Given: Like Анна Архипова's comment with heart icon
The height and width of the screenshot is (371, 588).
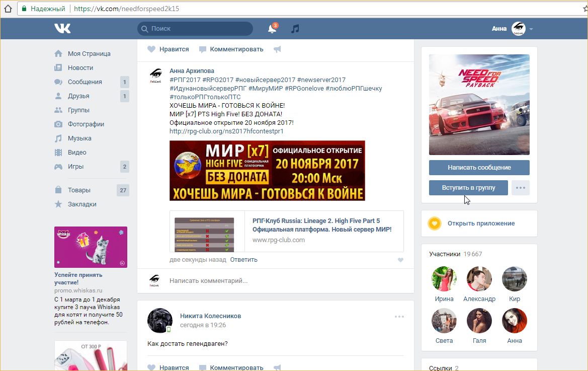Looking at the screenshot, I should 400,260.
